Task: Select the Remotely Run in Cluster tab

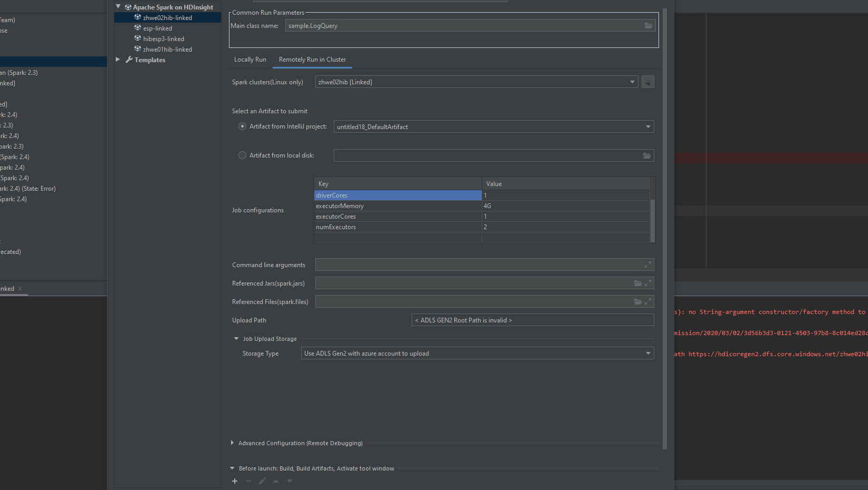Action: click(312, 60)
